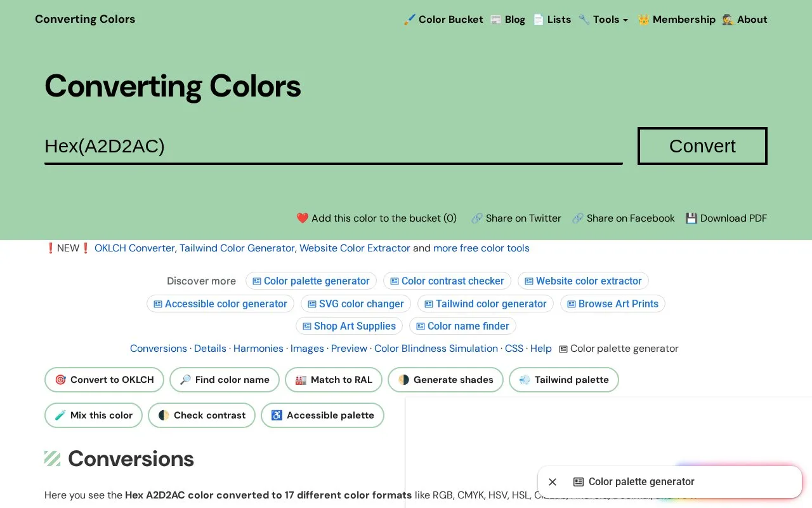Open Color palette generator pill
Screen dimensions: 812x508
tap(311, 281)
